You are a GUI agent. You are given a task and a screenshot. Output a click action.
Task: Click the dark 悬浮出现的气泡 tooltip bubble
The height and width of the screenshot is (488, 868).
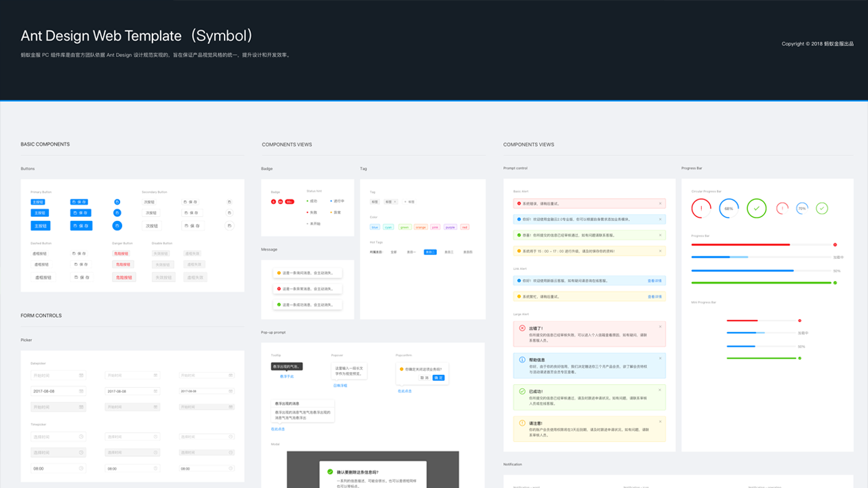pos(286,367)
